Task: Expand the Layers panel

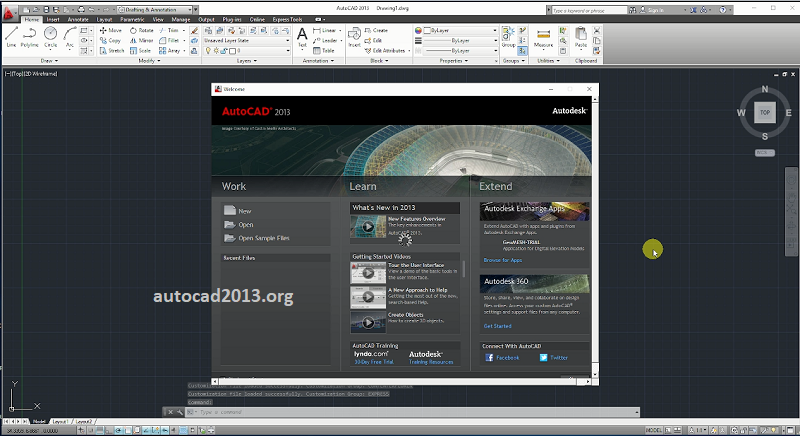Action: [246, 61]
